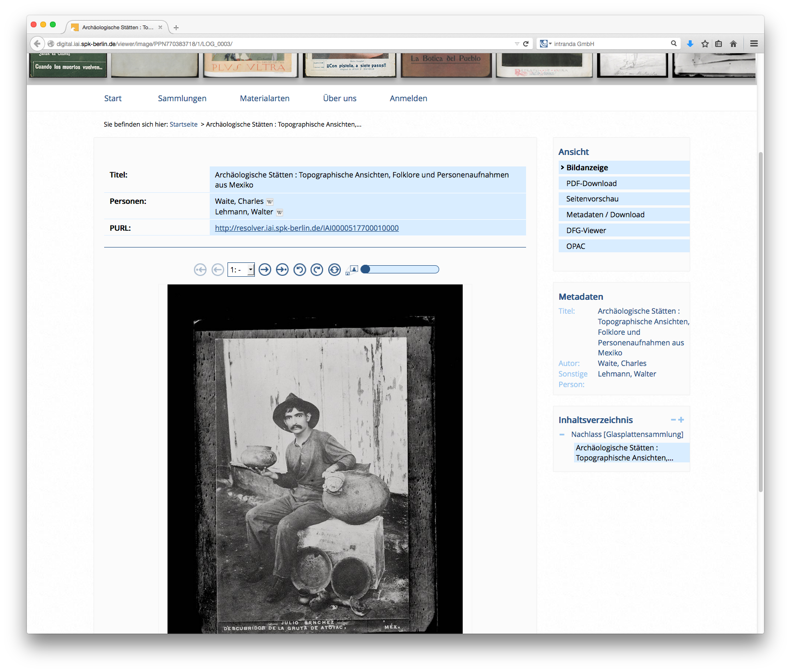Viewport: 791px width, 672px height.
Task: Open Wikipedia icon next to Waite, Charles
Action: click(x=270, y=202)
